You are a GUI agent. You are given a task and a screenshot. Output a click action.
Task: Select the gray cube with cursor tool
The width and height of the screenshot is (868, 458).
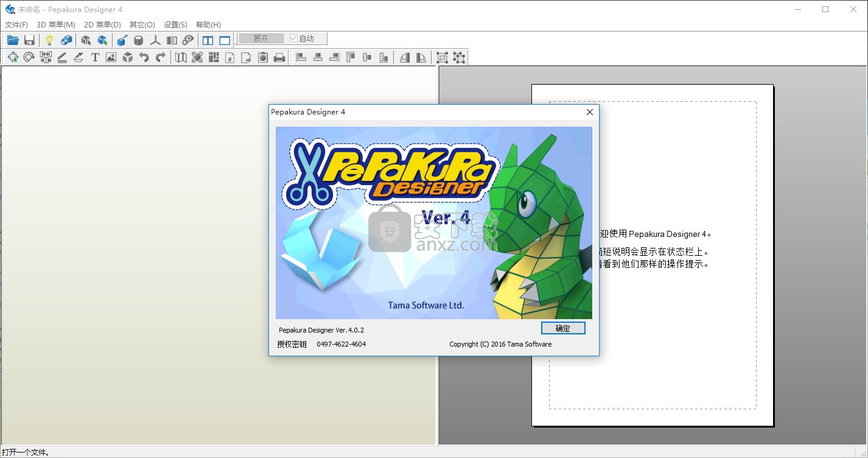(x=86, y=40)
